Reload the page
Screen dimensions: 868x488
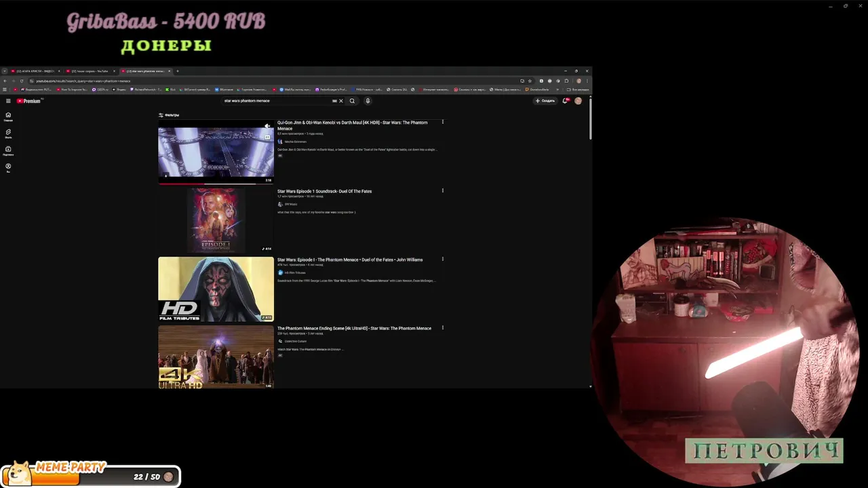(21, 81)
